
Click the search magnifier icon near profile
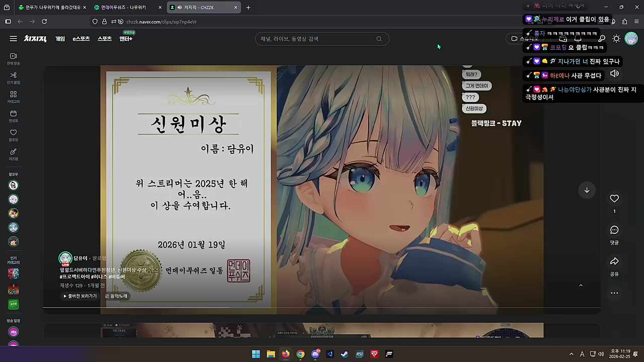pyautogui.click(x=602, y=39)
